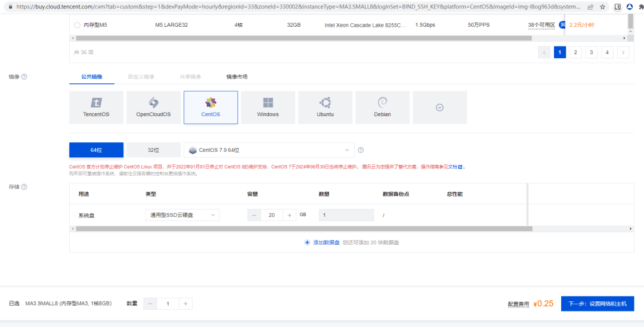Image resolution: width=644 pixels, height=327 pixels.
Task: Switch to 共享镜像 tab
Action: click(190, 77)
